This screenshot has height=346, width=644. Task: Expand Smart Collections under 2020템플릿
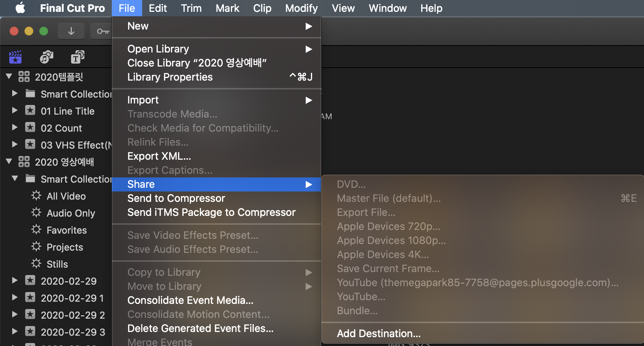pos(15,93)
